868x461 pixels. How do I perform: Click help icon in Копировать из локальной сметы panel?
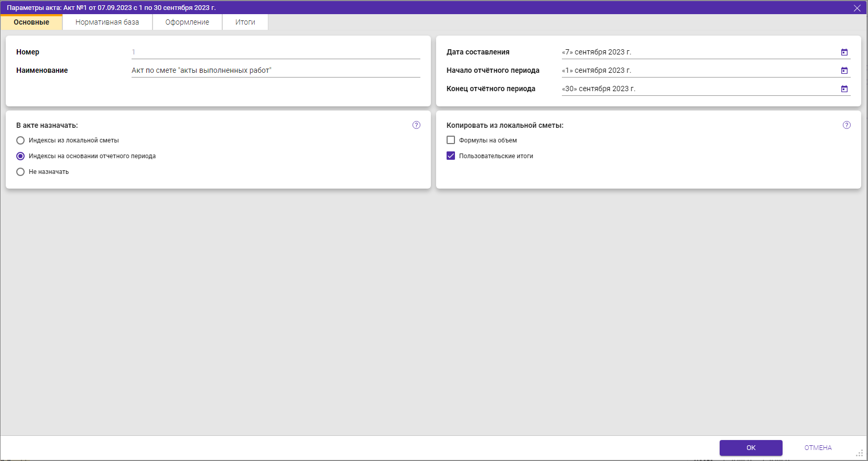pyautogui.click(x=847, y=125)
